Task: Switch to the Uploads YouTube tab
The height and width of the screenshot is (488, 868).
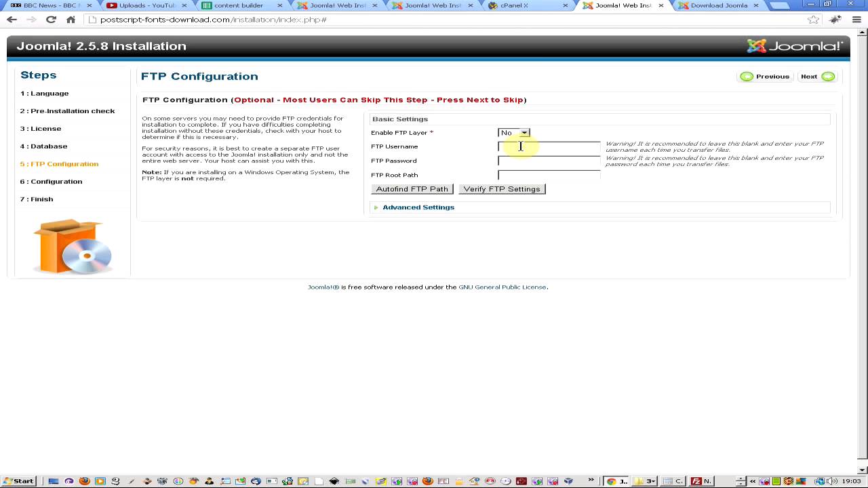Action: tap(144, 5)
